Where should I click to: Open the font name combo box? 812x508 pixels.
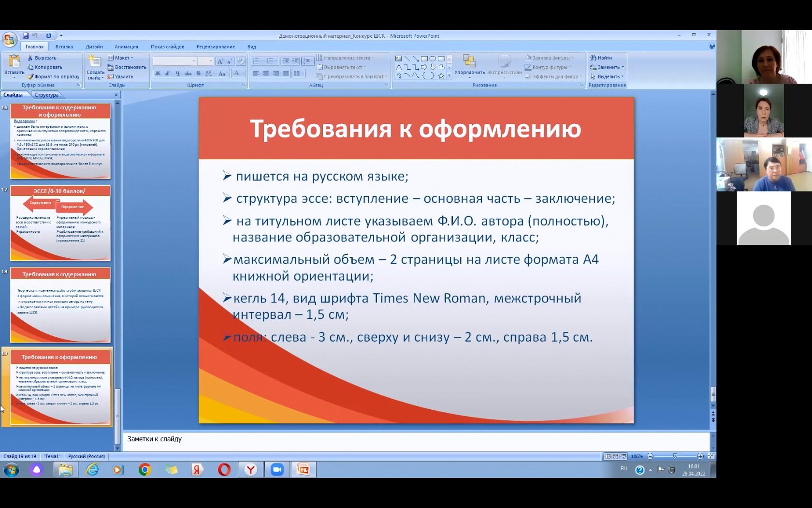click(x=174, y=61)
